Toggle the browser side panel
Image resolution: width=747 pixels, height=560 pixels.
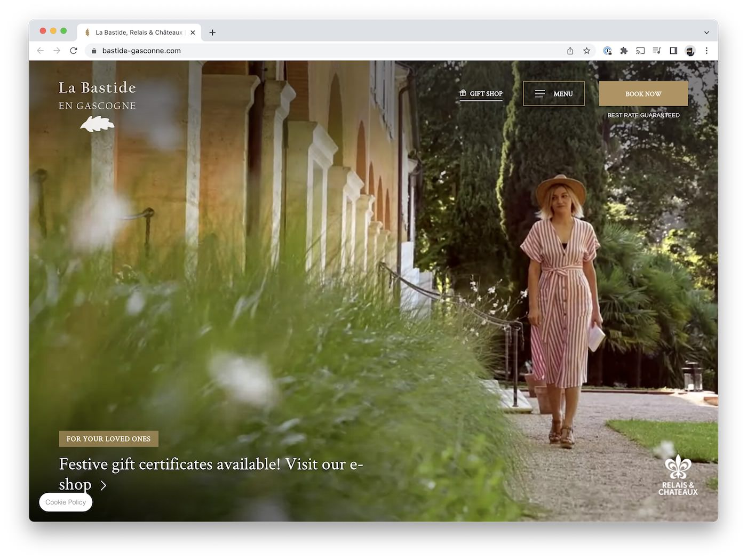(673, 51)
